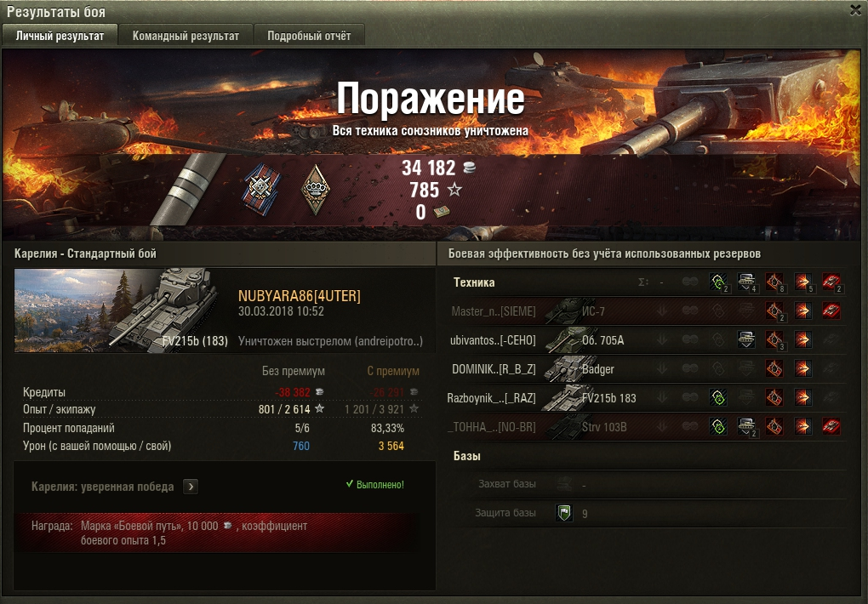
Task: Click the damage dealt icon for Badger
Action: tap(802, 368)
